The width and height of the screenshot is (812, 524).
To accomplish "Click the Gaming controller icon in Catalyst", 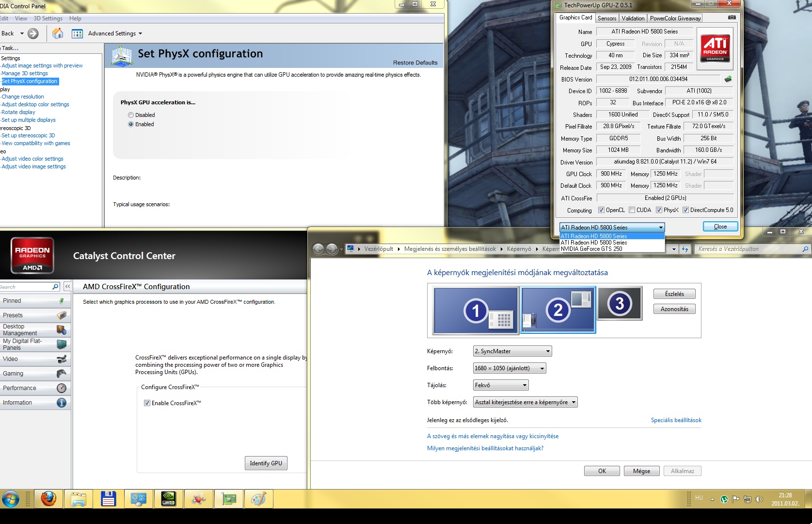I will coord(62,374).
